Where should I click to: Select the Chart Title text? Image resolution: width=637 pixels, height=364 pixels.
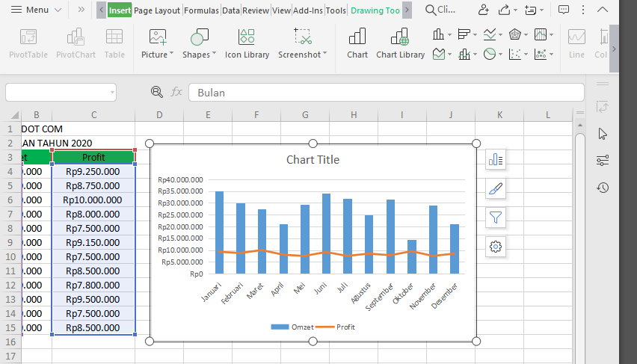313,160
